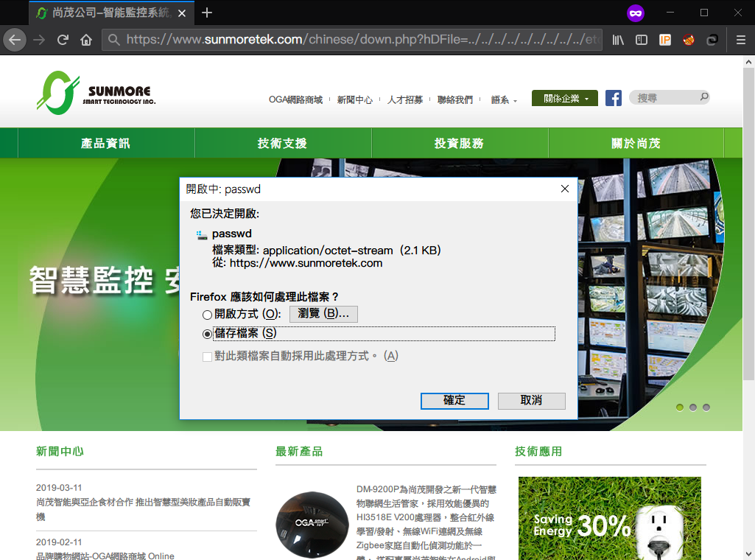The height and width of the screenshot is (560, 755).
Task: Close the 開啟中: passwd dialog
Action: [x=565, y=189]
